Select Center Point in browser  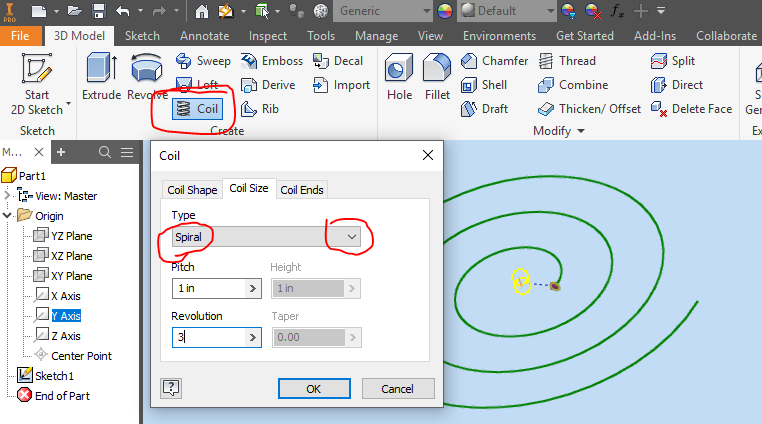pyautogui.click(x=73, y=356)
